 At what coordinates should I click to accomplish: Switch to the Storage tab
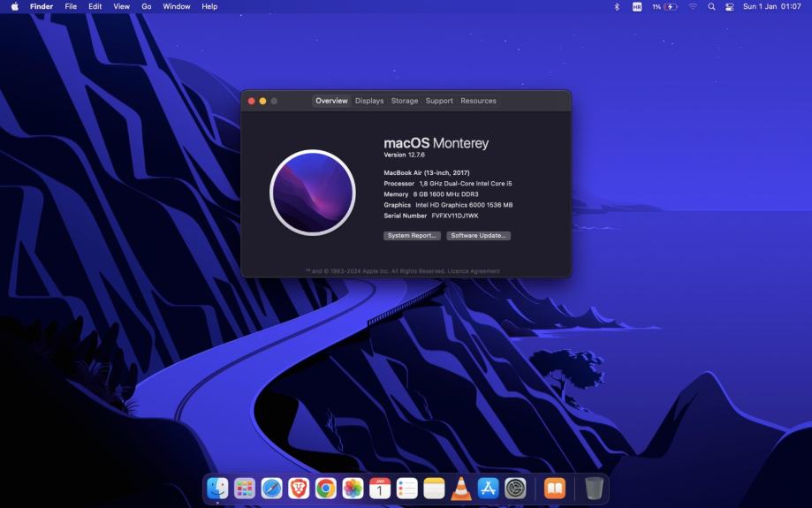[405, 101]
